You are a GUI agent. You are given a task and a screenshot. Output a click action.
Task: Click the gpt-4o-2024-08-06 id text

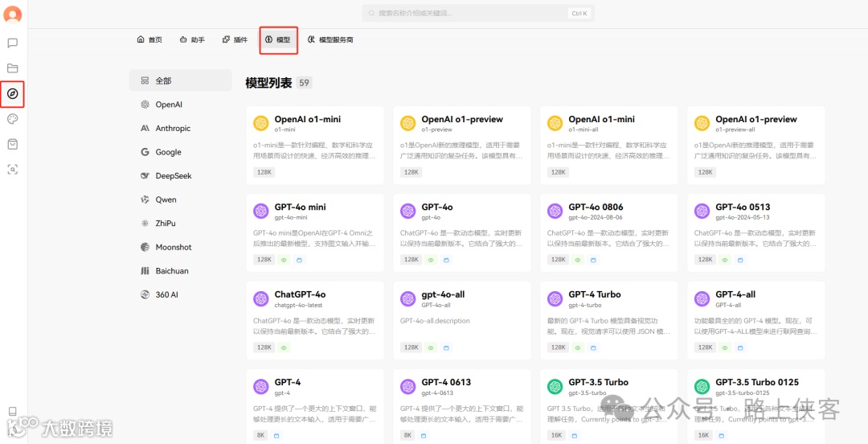[596, 217]
